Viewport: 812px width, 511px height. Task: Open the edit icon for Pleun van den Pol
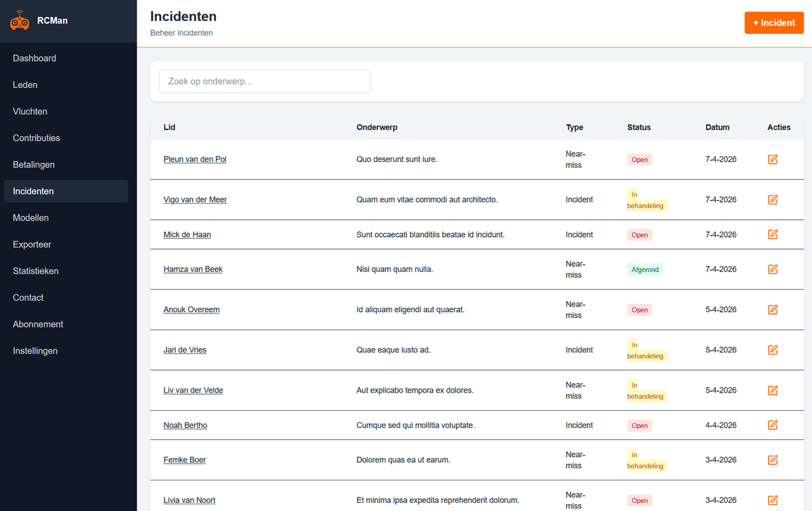click(772, 159)
